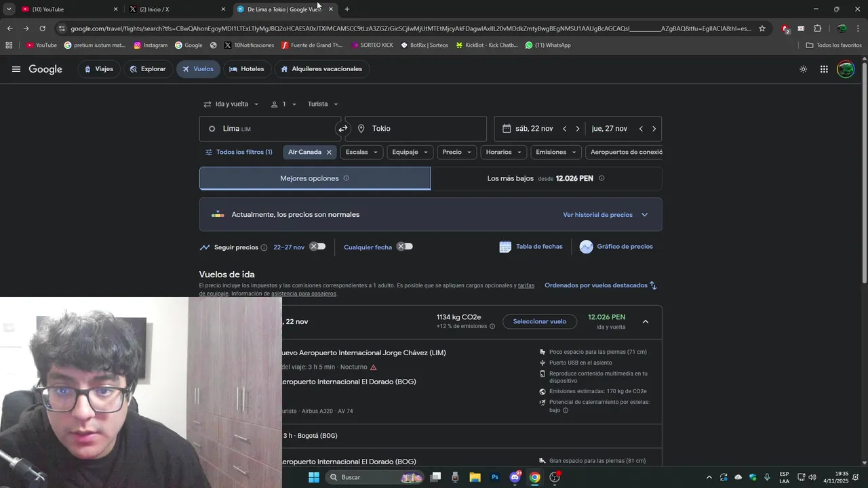Switch to the Hoteles tab

tap(247, 69)
